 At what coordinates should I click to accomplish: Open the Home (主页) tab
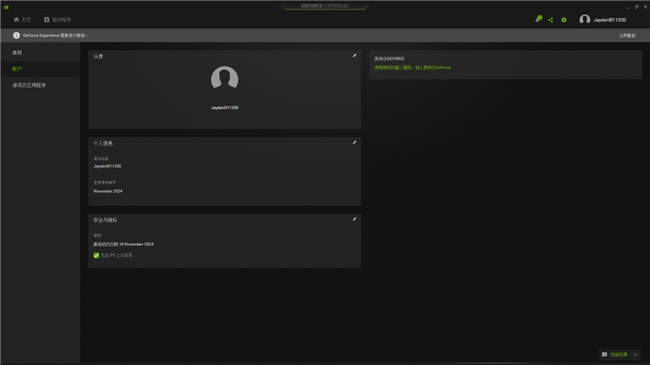click(x=22, y=19)
